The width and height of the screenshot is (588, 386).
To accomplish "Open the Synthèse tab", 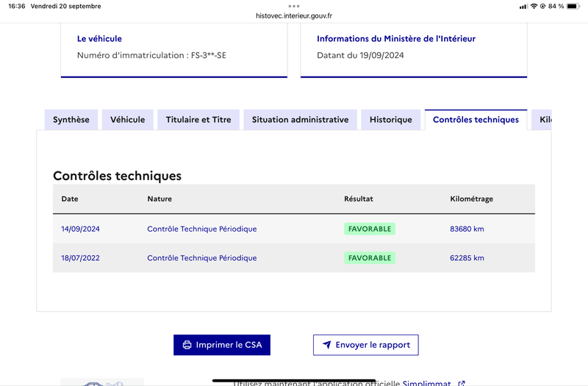I will (71, 120).
